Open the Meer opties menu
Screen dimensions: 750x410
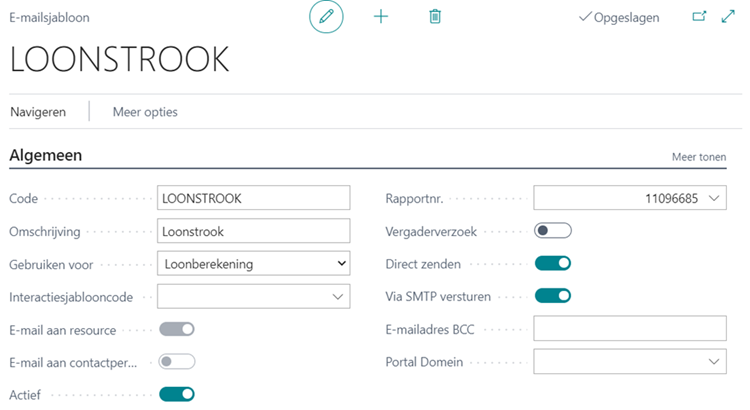coord(145,112)
